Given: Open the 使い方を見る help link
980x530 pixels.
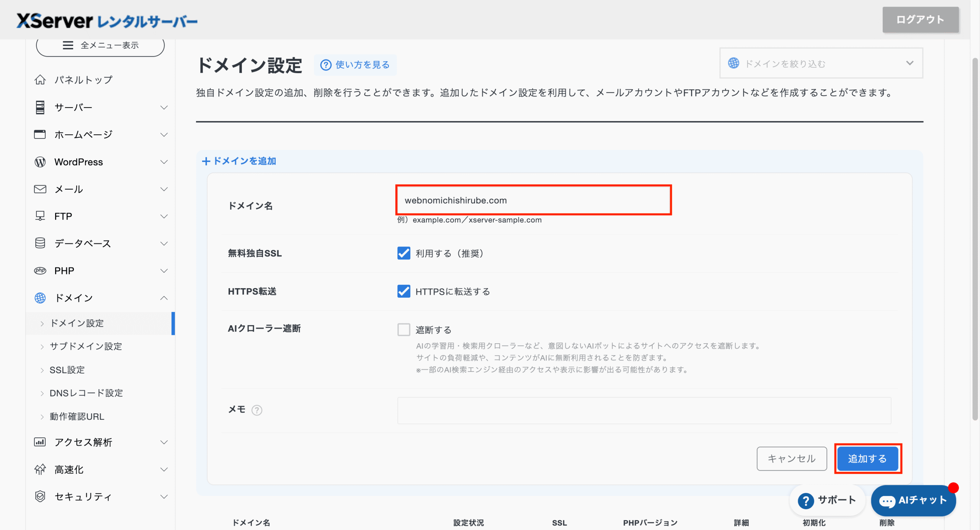Looking at the screenshot, I should coord(355,65).
